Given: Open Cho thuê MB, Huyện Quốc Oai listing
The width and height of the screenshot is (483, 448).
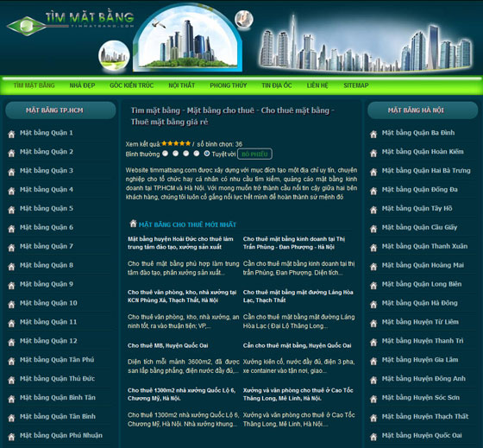Looking at the screenshot, I should (x=168, y=345).
